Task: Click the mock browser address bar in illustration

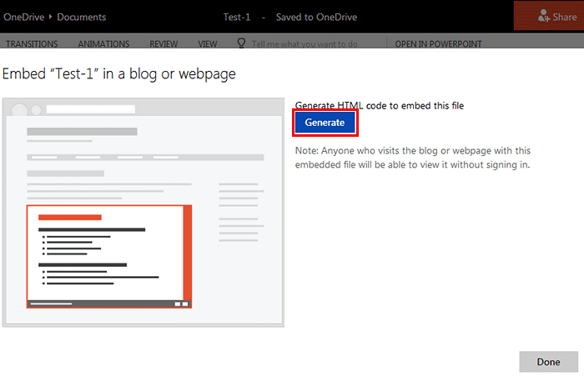Action: [90, 109]
